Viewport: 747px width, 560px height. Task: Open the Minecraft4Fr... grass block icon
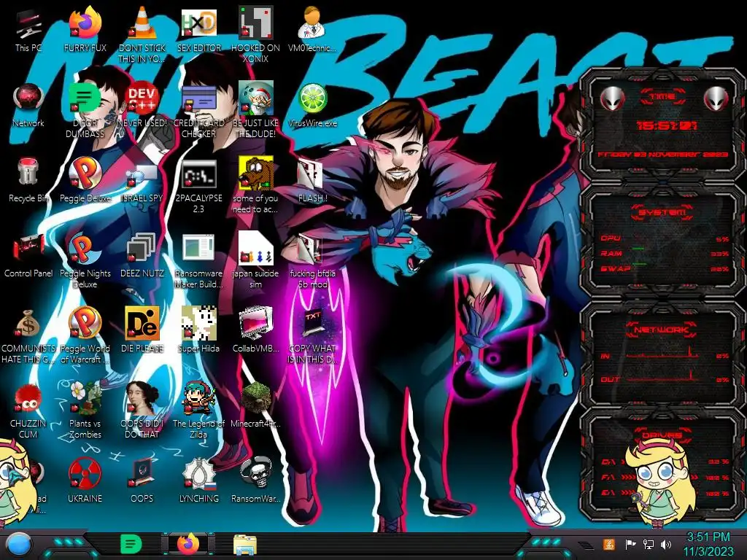tap(256, 398)
